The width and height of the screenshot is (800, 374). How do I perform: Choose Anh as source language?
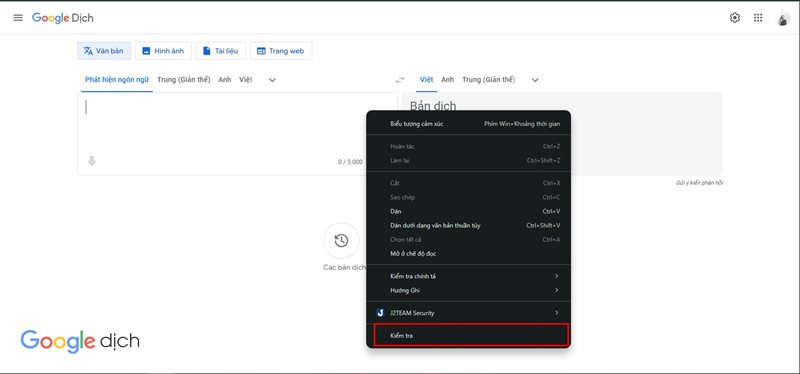[225, 80]
